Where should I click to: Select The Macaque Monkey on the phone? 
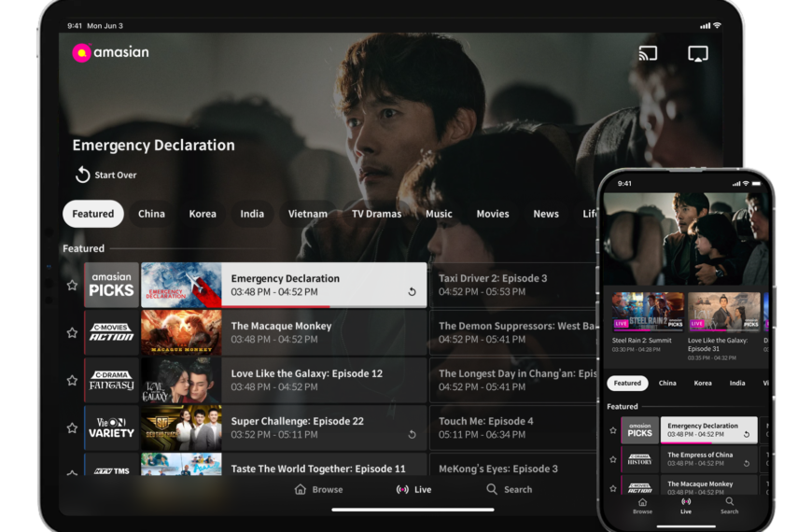(709, 485)
